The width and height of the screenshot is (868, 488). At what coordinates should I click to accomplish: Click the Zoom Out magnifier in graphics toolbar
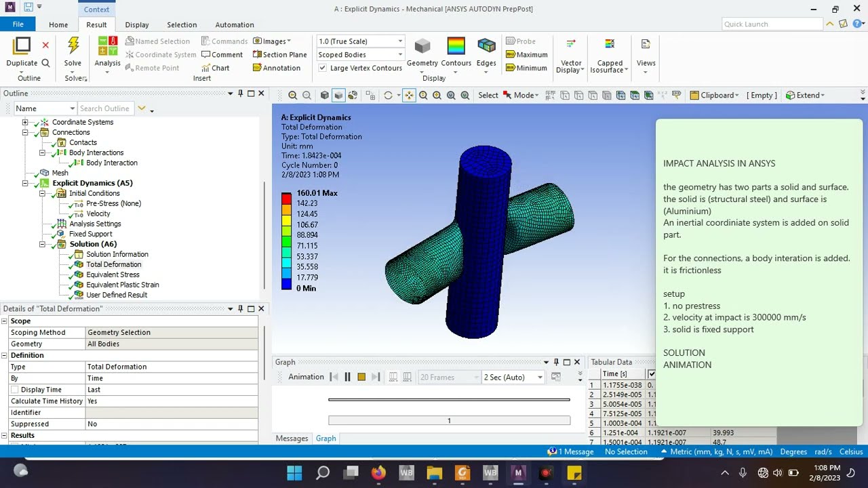point(307,96)
